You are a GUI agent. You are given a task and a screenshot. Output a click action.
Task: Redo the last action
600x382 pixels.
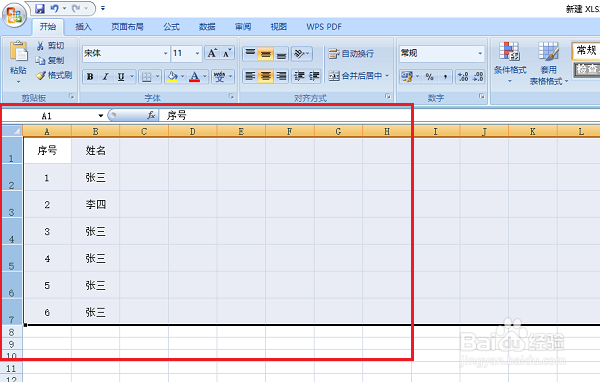tap(76, 8)
